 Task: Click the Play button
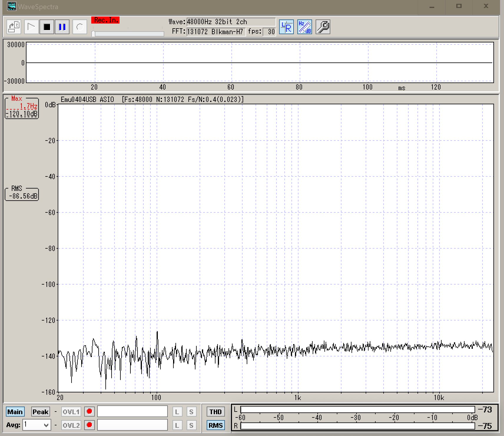pyautogui.click(x=31, y=27)
